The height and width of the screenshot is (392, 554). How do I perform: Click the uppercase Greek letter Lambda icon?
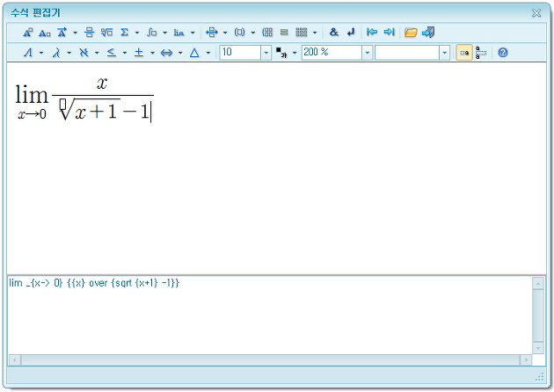pyautogui.click(x=28, y=53)
